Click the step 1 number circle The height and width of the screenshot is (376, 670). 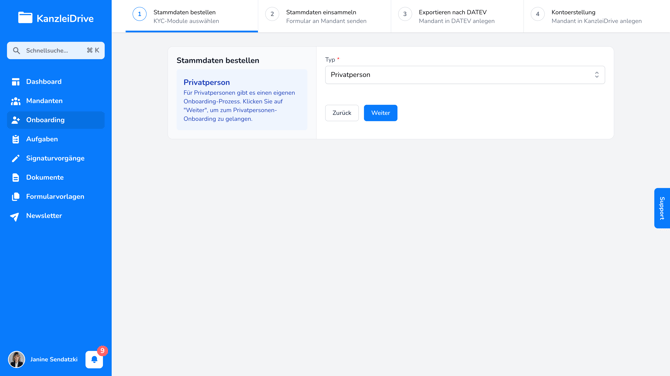pos(139,14)
